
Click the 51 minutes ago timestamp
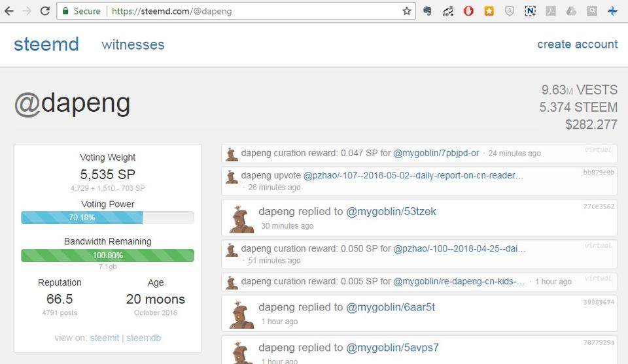click(274, 261)
